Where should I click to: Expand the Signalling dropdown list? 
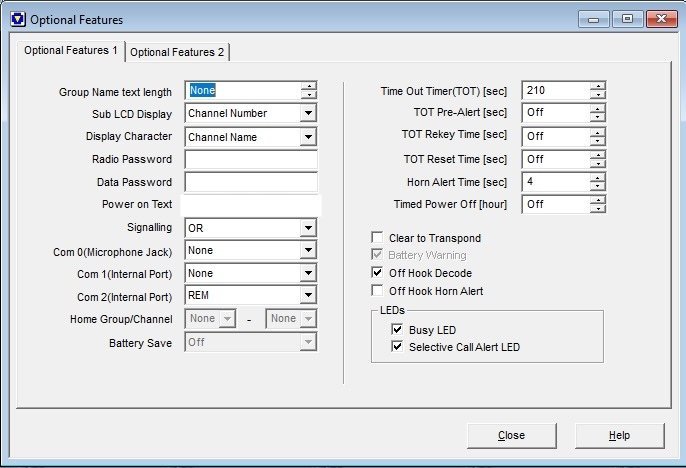[x=308, y=228]
